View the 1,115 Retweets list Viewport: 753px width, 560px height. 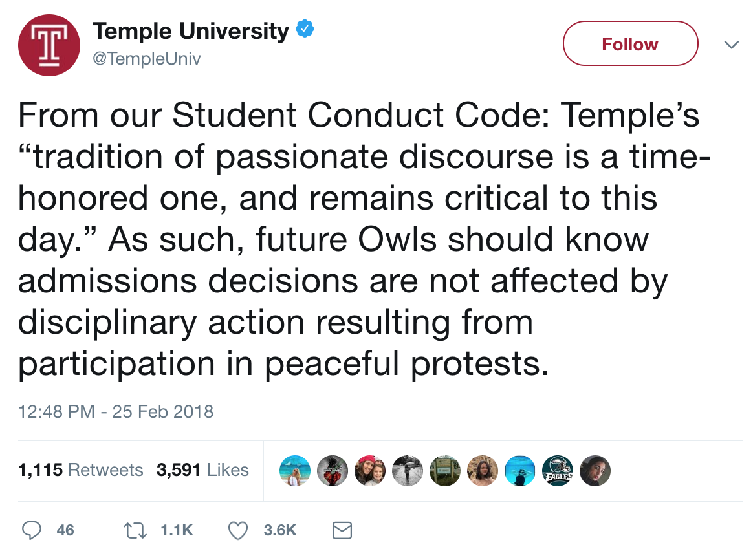81,470
